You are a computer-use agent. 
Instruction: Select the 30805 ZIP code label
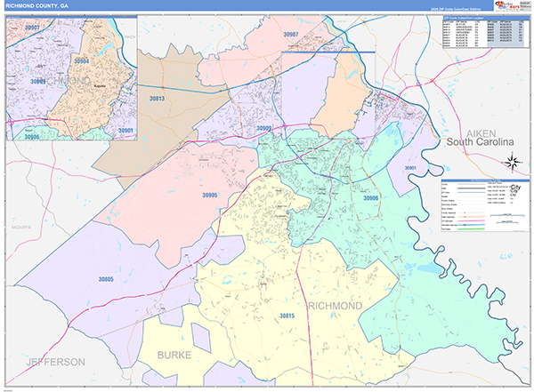(106, 279)
